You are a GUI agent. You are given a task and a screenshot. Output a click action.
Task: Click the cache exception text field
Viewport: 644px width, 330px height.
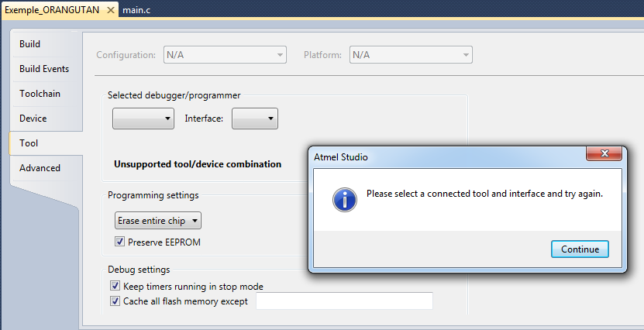[x=344, y=301]
